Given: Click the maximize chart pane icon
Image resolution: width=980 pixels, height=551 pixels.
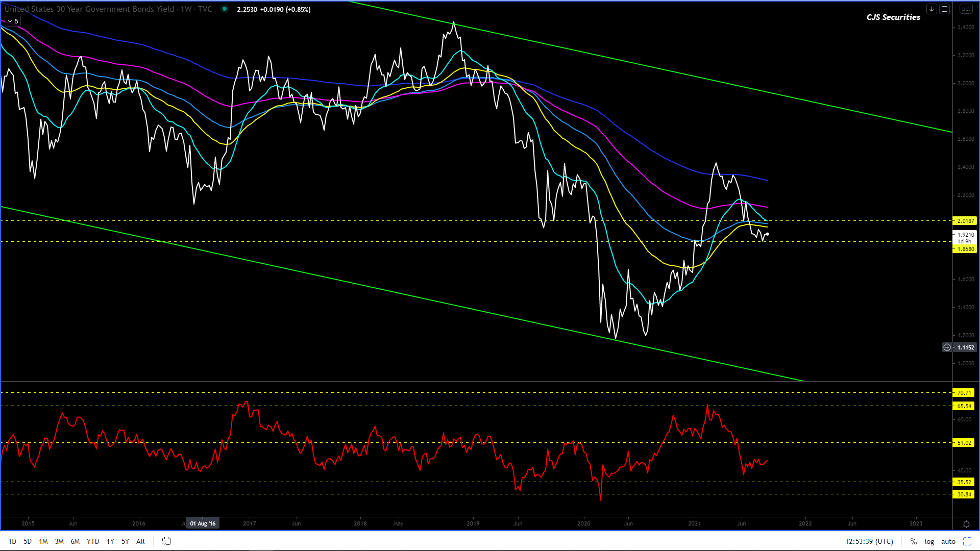Looking at the screenshot, I should 944,9.
